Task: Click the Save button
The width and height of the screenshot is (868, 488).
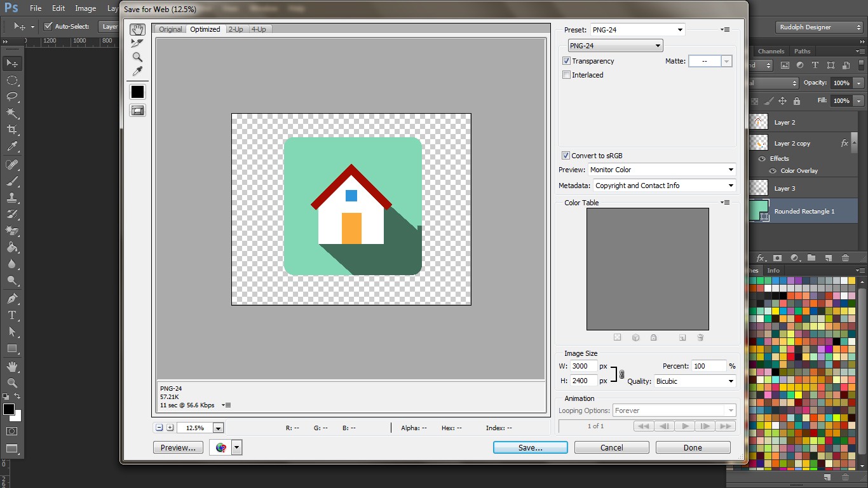Action: 530,447
